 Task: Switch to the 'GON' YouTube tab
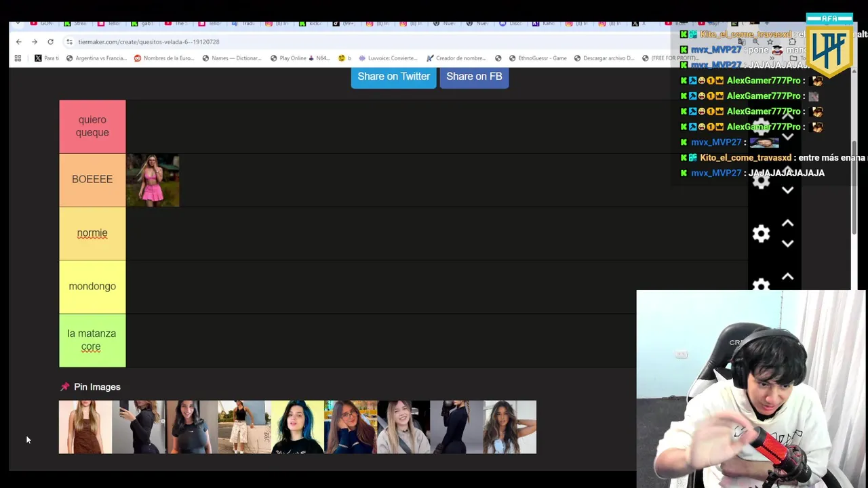(41, 24)
